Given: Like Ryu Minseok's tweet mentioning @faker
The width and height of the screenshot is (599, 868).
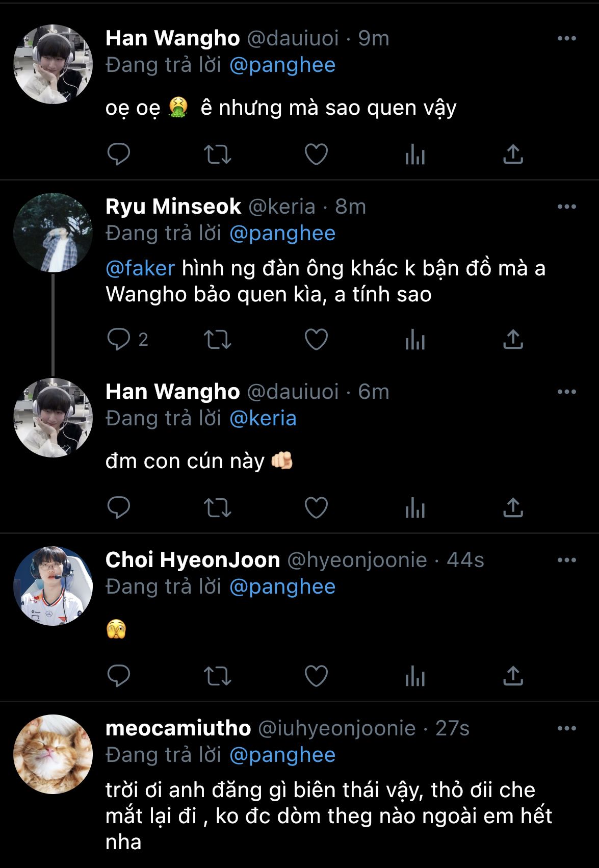Looking at the screenshot, I should coord(316,339).
